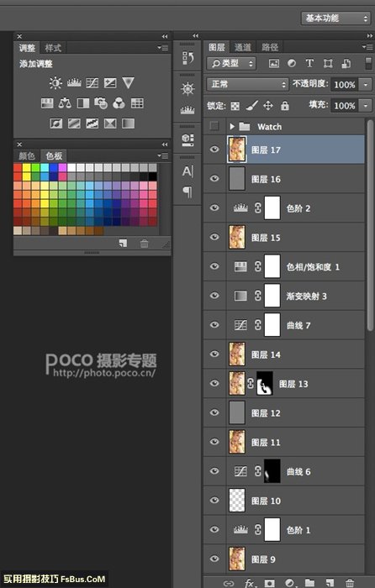Click the lock all padlock icon

(285, 106)
